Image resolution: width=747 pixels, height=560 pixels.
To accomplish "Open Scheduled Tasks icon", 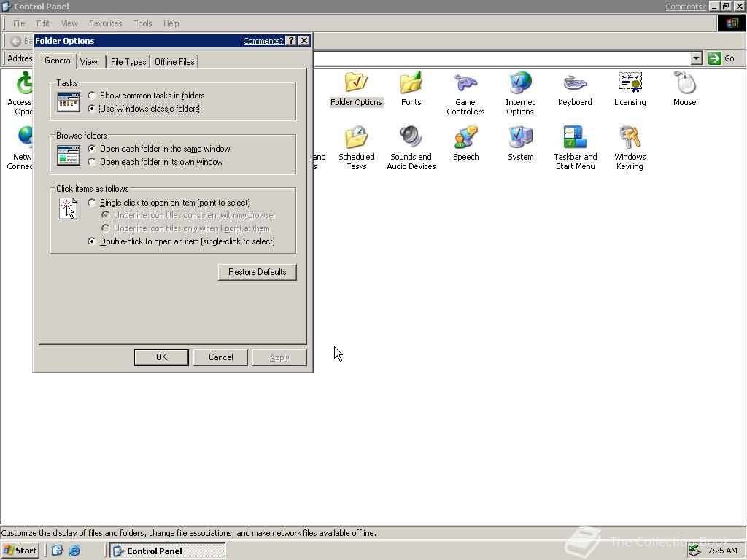I will click(356, 148).
